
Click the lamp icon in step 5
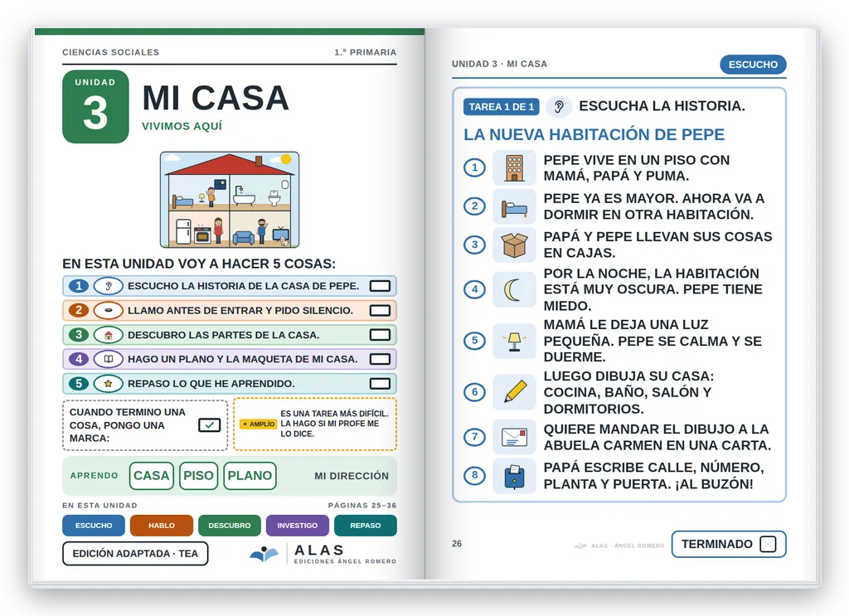(x=514, y=341)
